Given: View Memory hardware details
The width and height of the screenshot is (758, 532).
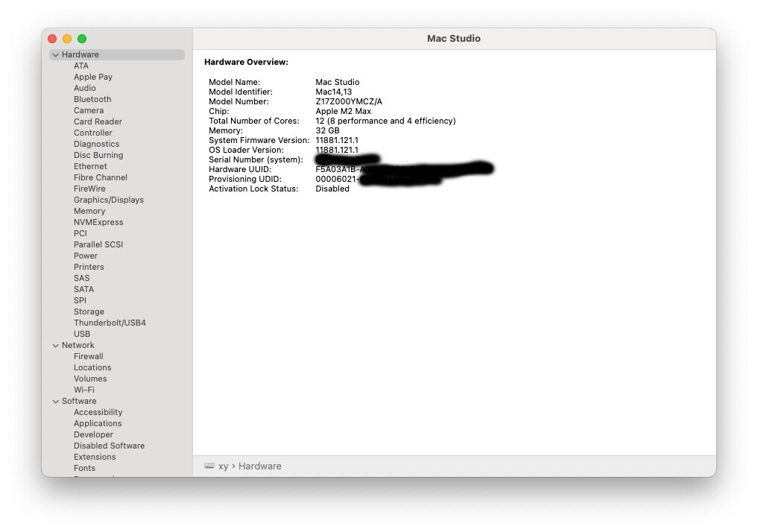Looking at the screenshot, I should click(x=89, y=211).
